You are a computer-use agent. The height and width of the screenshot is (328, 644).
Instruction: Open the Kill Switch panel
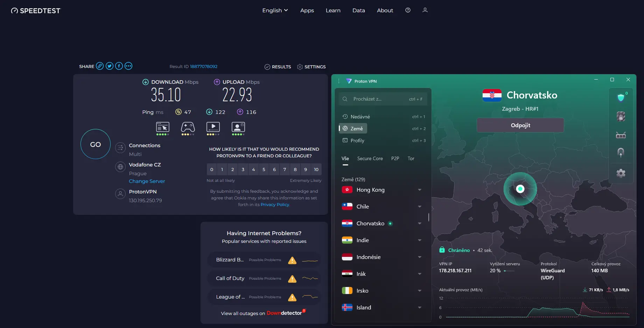621,116
